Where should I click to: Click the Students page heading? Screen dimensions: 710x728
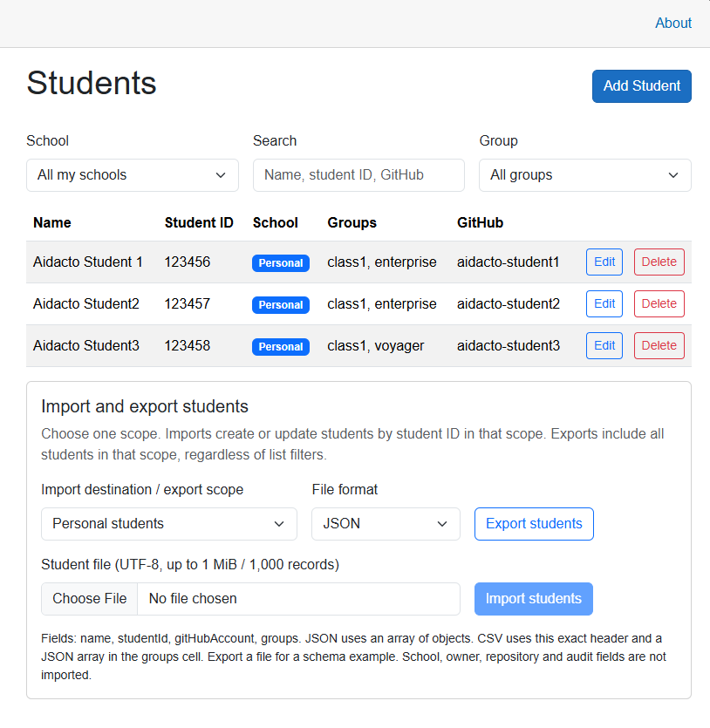tap(92, 84)
